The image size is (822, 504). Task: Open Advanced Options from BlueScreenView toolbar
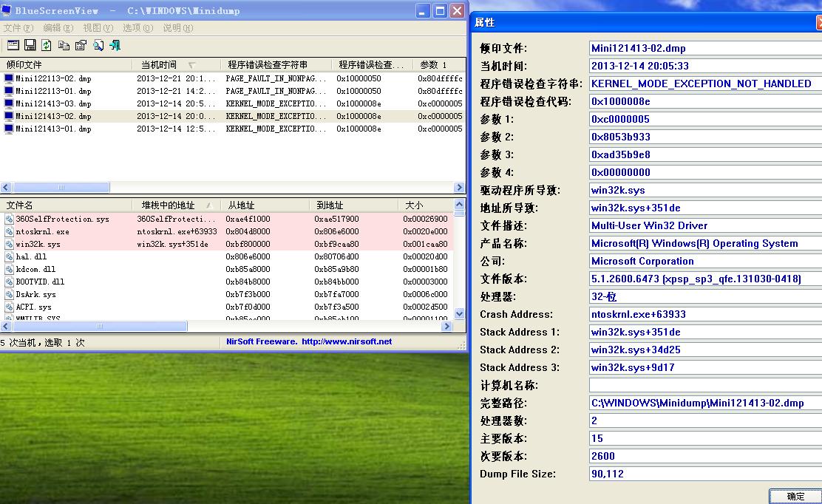click(x=13, y=45)
